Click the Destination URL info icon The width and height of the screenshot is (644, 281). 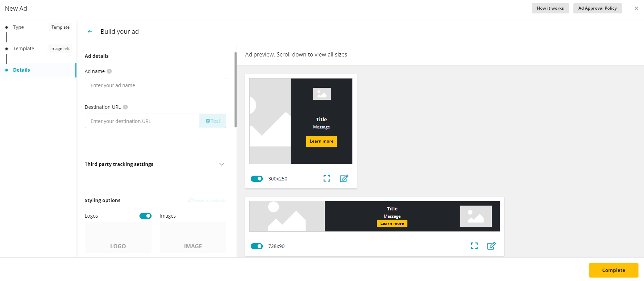125,107
